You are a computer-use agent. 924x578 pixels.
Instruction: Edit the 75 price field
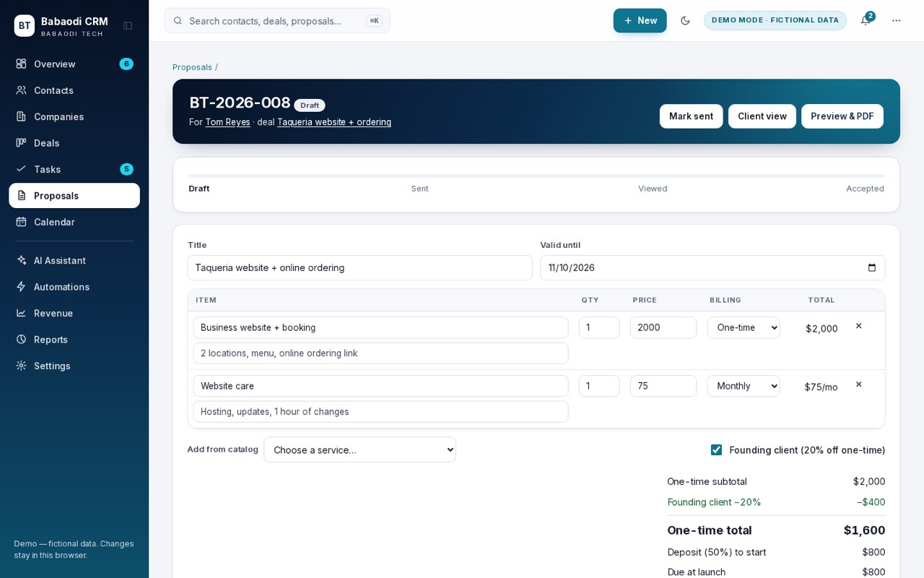[x=663, y=386]
